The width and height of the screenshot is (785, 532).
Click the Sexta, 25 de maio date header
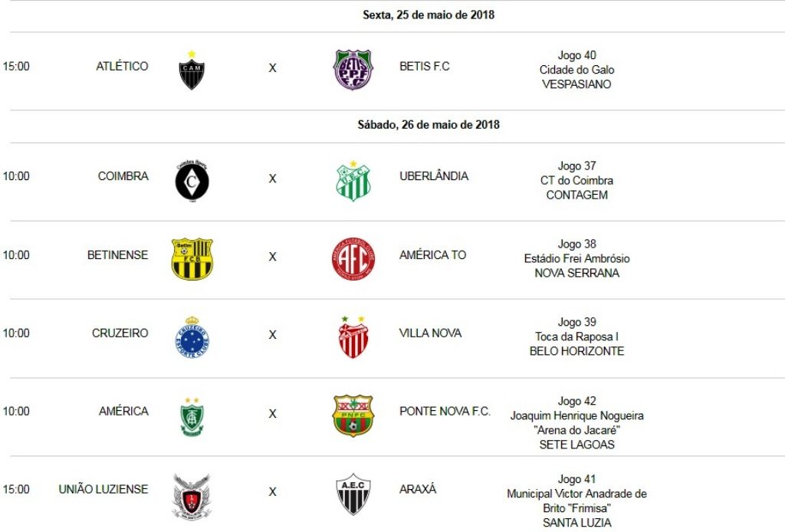pos(429,15)
